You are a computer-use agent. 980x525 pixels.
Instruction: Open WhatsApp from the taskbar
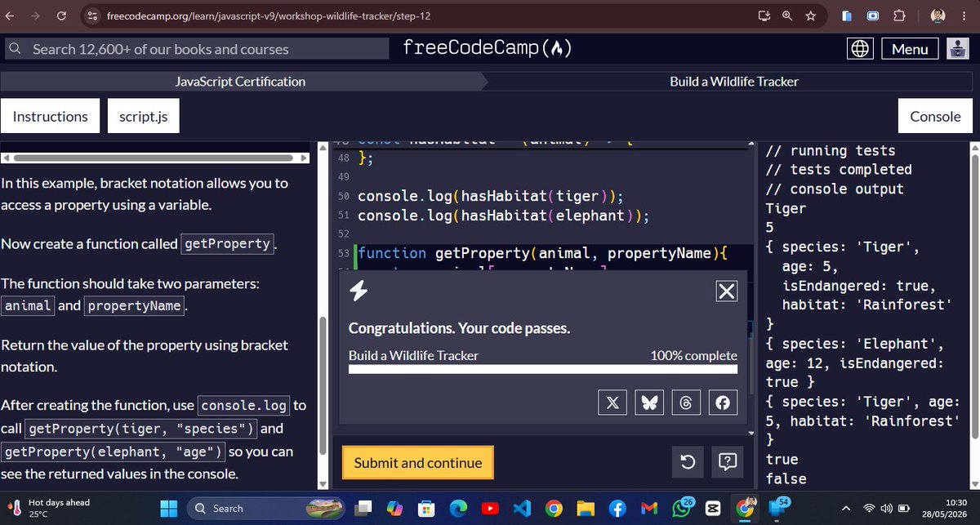click(x=681, y=509)
